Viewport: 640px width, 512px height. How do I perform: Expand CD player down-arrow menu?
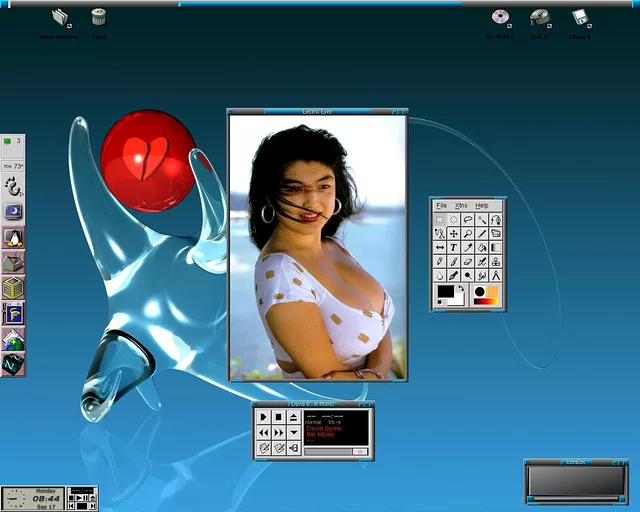(x=294, y=432)
